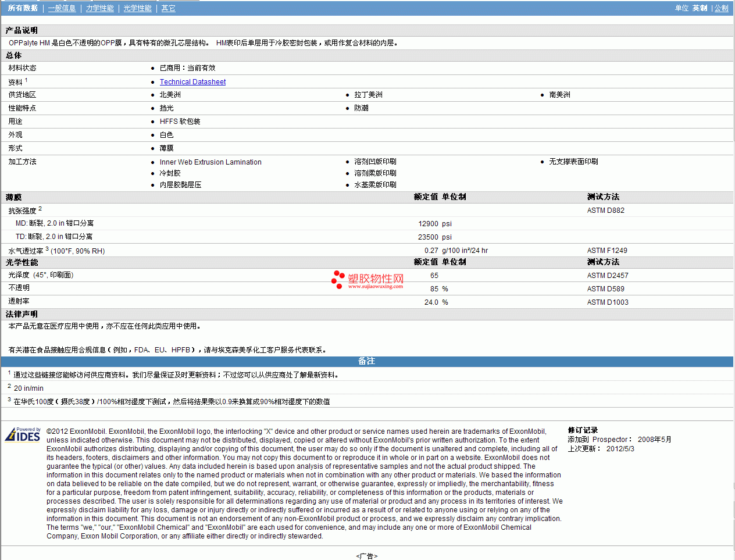Click the 透射率 property label
The height and width of the screenshot is (560, 735).
pos(19,301)
